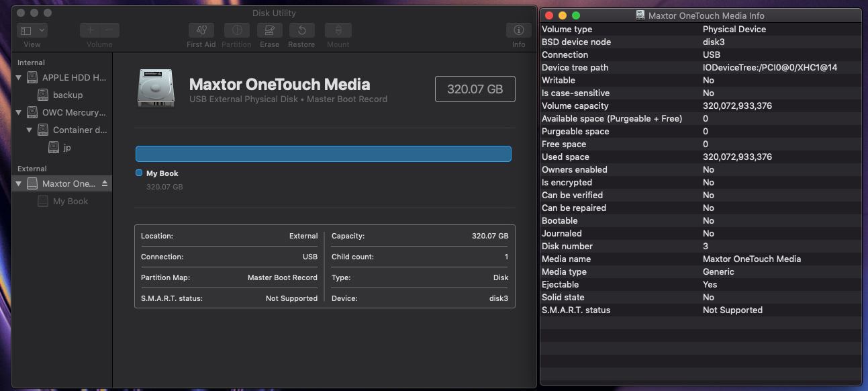This screenshot has width=868, height=391.
Task: Collapse the APPLE HDD disk tree
Action: (x=19, y=77)
